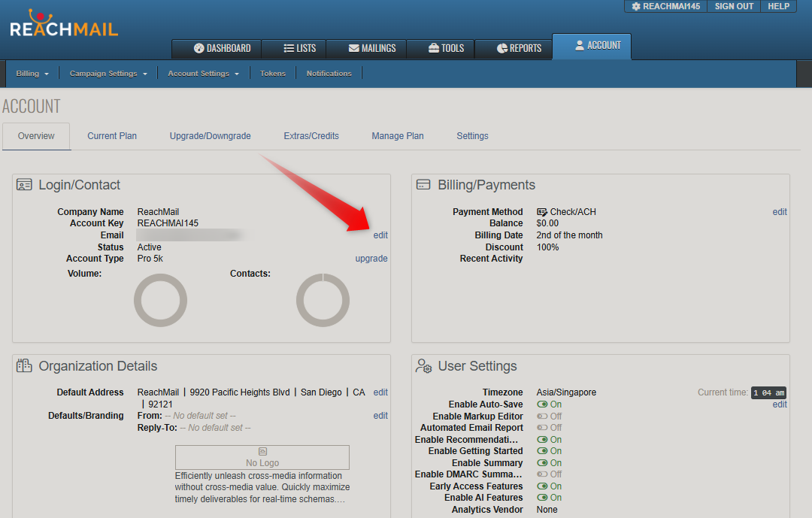This screenshot has width=812, height=518.
Task: Click edit link in Login/Contact panel
Action: [x=380, y=235]
